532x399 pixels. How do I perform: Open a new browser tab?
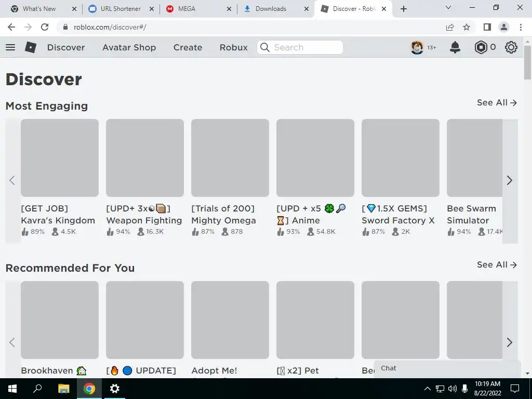click(403, 9)
